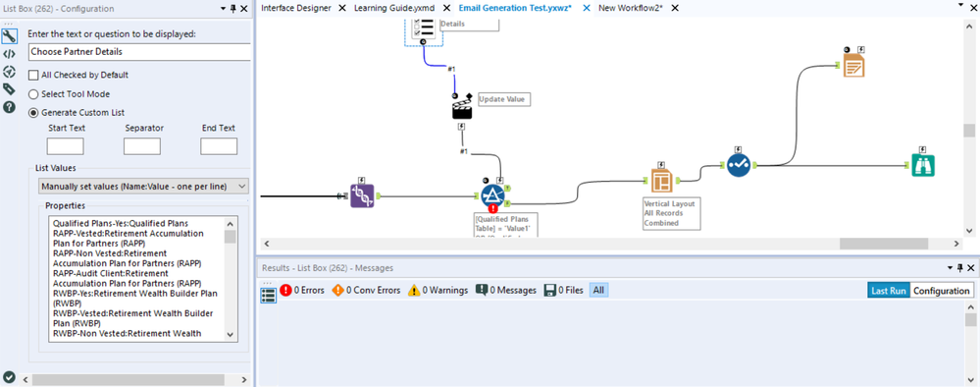Switch to Email Generation Test.yxwz tab

click(x=515, y=8)
